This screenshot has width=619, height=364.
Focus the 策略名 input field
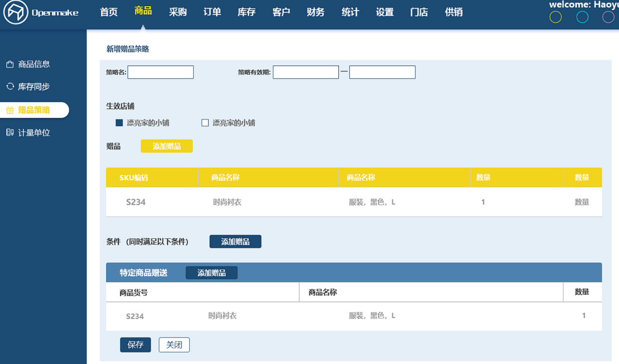point(161,72)
